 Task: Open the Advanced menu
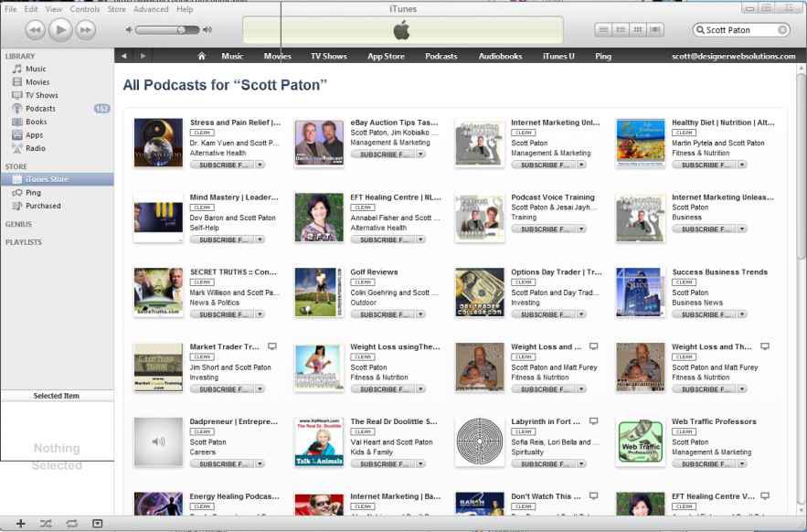(x=152, y=8)
